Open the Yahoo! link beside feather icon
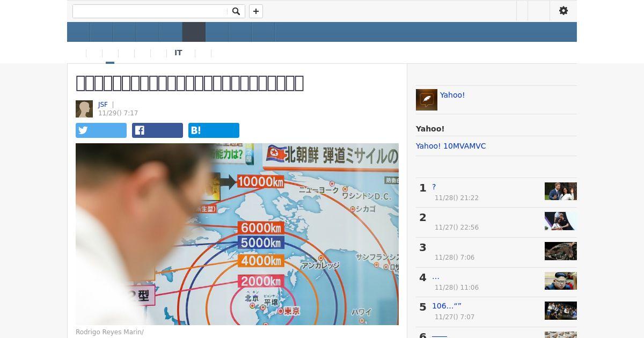Screen dimensions: 644x338 (452, 95)
